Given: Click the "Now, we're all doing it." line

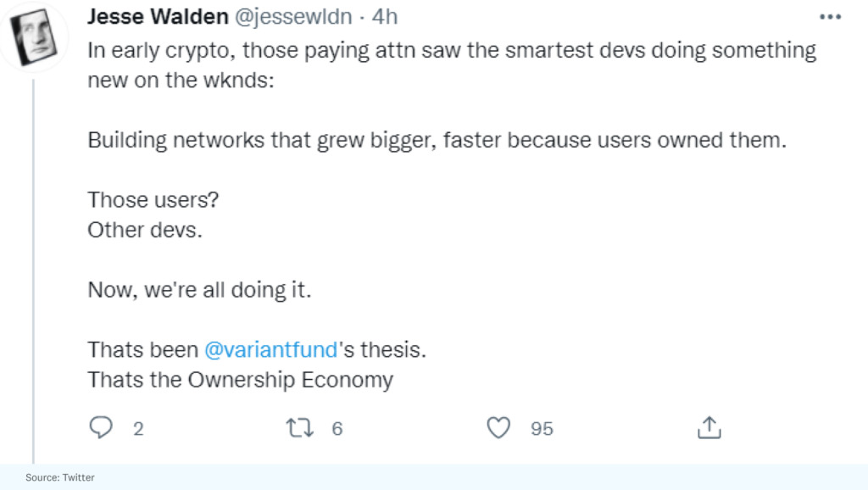Looking at the screenshot, I should [200, 290].
